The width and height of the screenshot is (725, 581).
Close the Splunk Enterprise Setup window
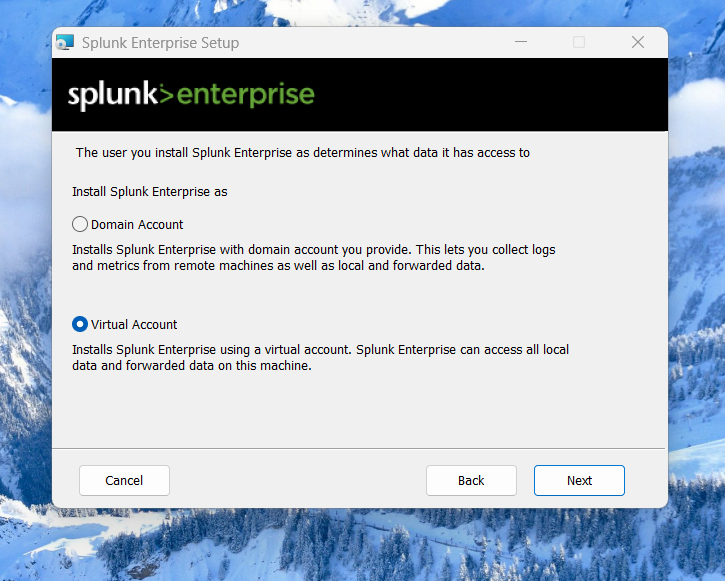point(638,42)
